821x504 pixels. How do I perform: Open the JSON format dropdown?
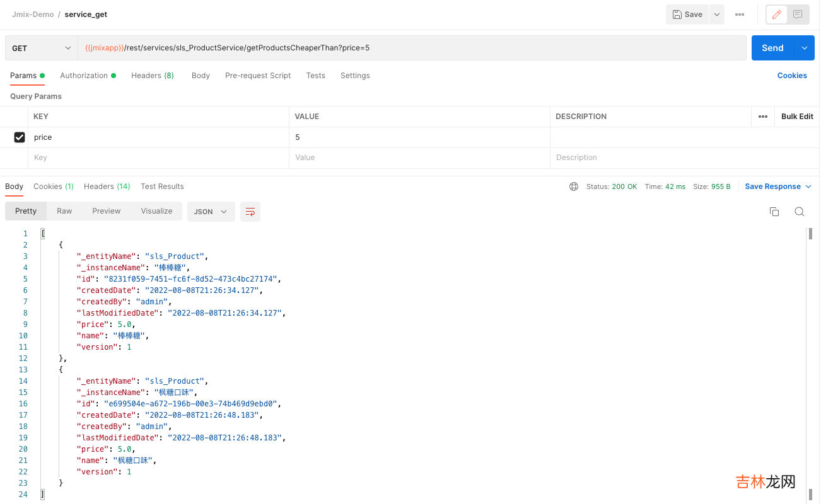coord(211,212)
